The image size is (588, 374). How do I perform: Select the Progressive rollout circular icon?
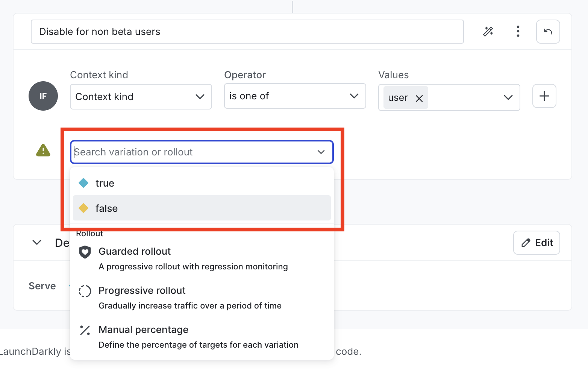point(85,291)
